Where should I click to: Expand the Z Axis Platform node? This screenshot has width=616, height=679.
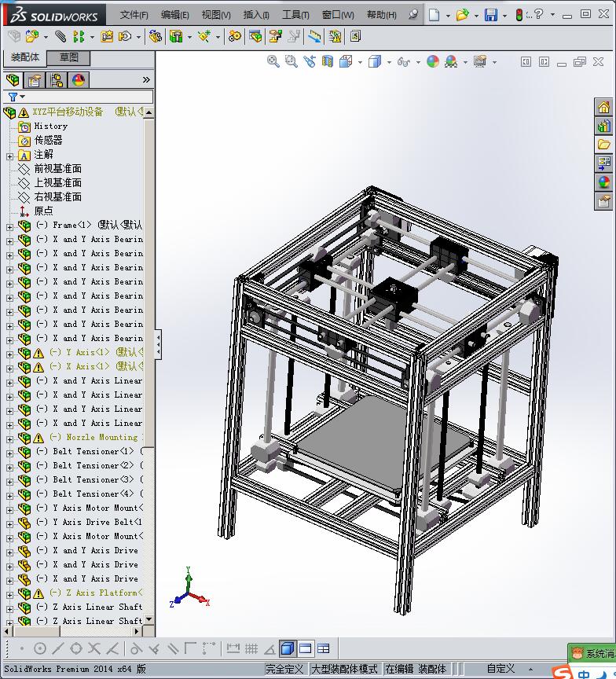(x=9, y=595)
